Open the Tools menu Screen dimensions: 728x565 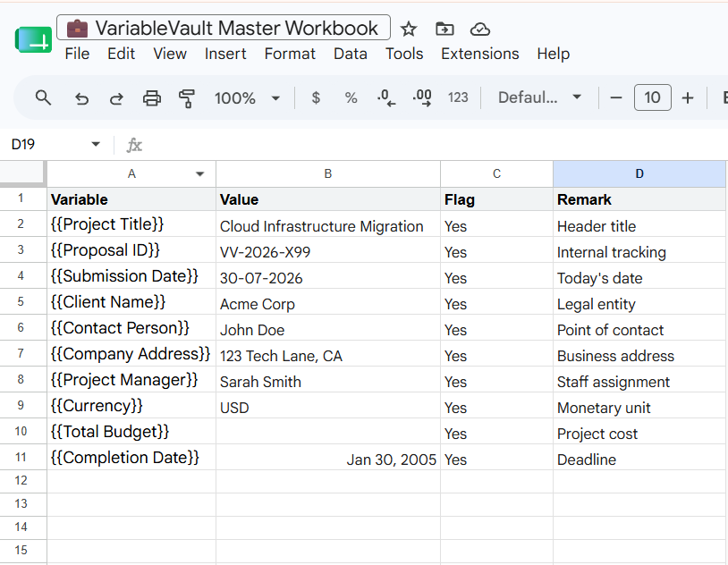pyautogui.click(x=404, y=54)
